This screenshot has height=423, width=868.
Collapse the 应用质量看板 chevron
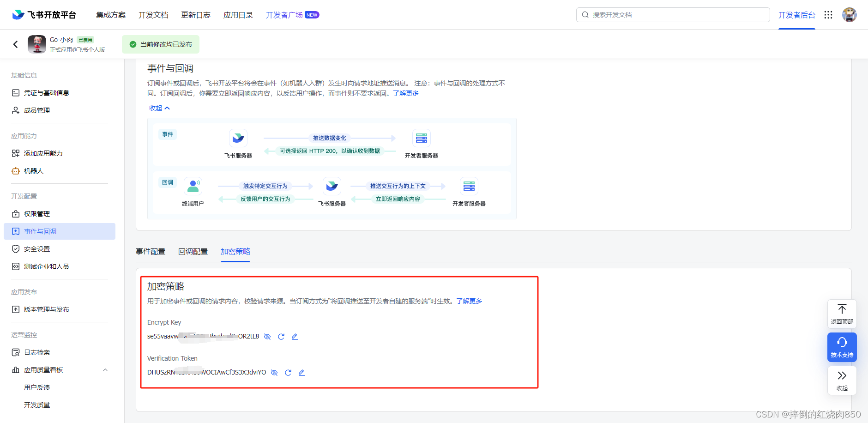click(105, 370)
